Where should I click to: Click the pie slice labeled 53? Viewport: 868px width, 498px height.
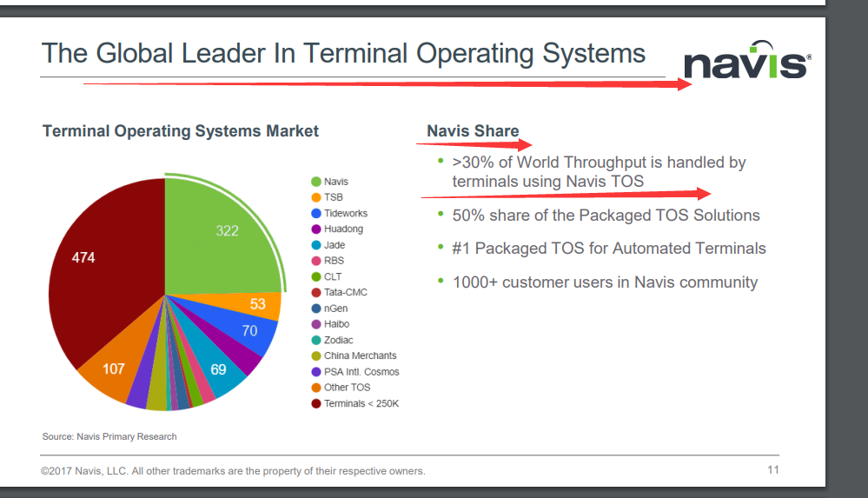click(261, 304)
